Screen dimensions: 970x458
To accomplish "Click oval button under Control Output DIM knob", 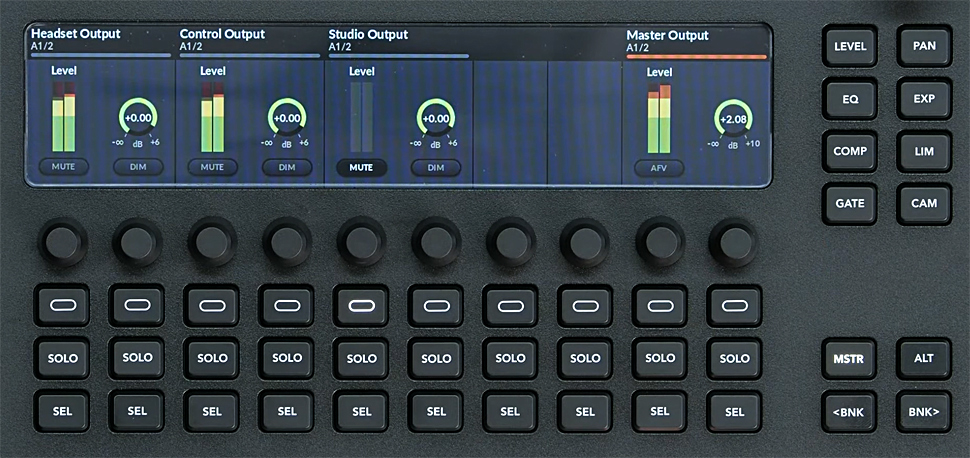I will point(286,306).
